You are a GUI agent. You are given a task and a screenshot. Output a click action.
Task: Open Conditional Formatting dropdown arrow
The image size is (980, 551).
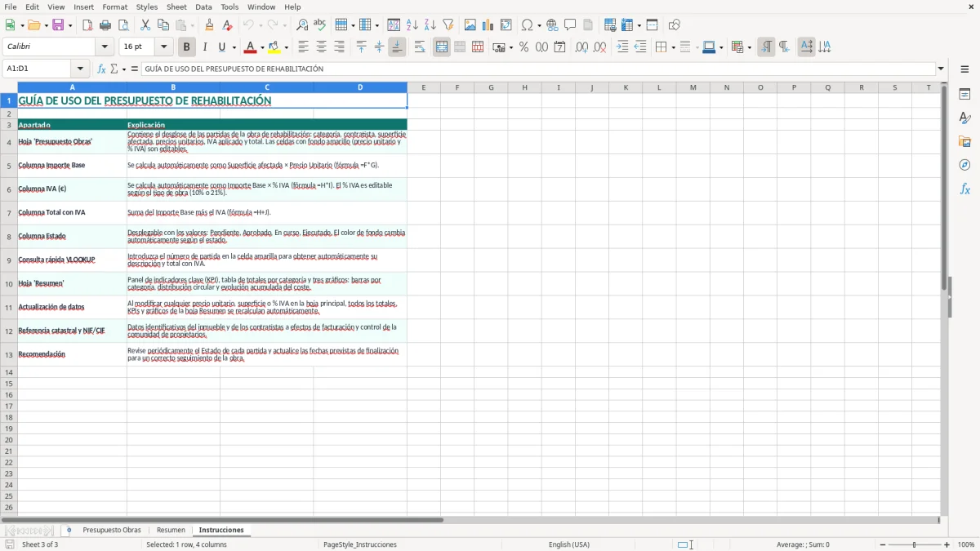[749, 47]
